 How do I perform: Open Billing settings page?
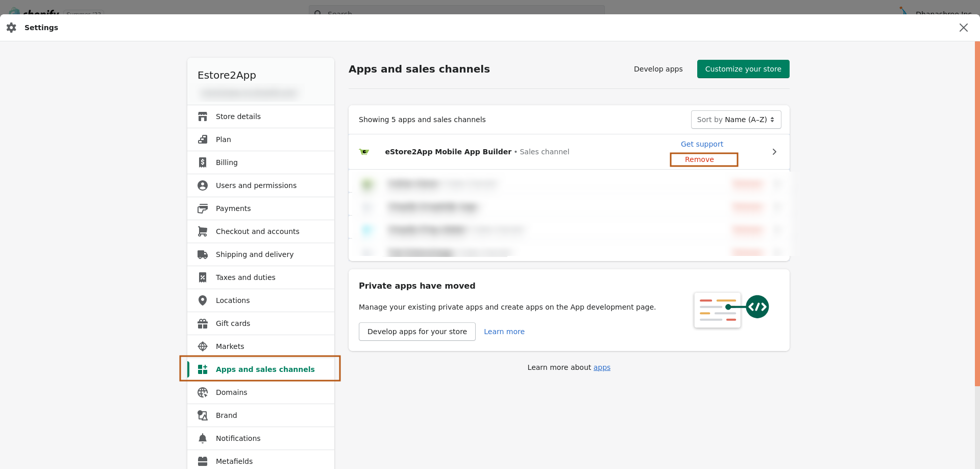coord(261,162)
